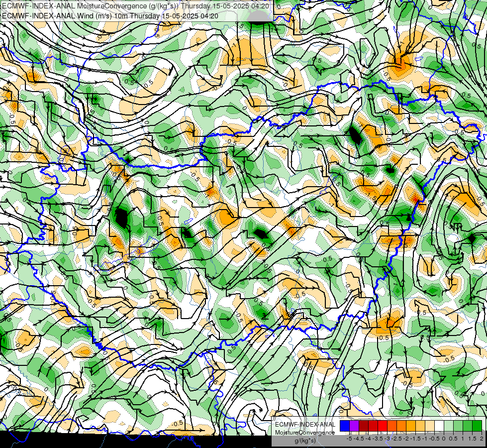
Task: Click the -4.5 legend tick value
Action: tap(359, 439)
